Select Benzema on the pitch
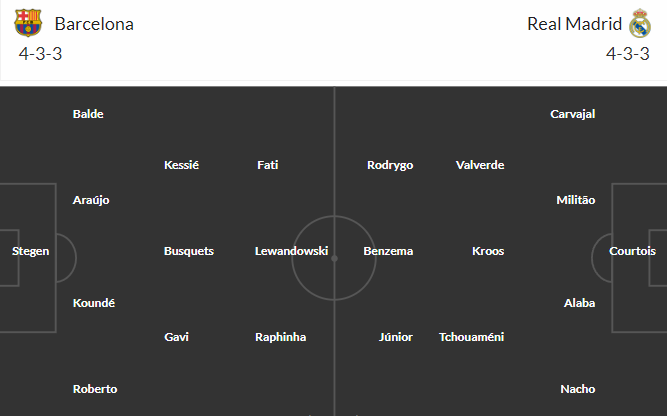This screenshot has width=667, height=416. [388, 251]
